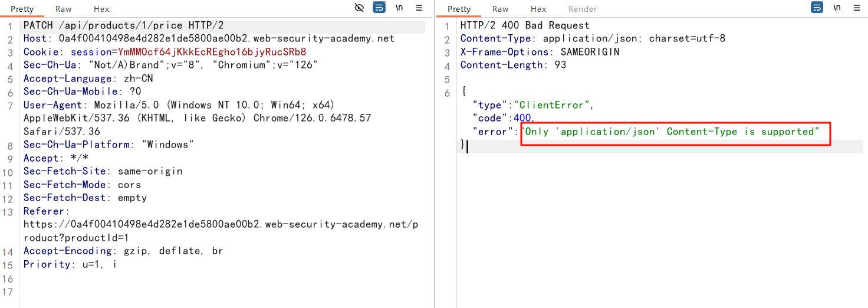
Task: Switch response view to Raw tab
Action: tap(500, 9)
